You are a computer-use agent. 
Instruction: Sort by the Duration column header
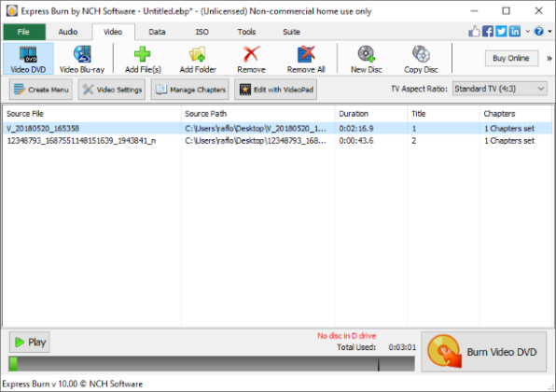(x=371, y=114)
